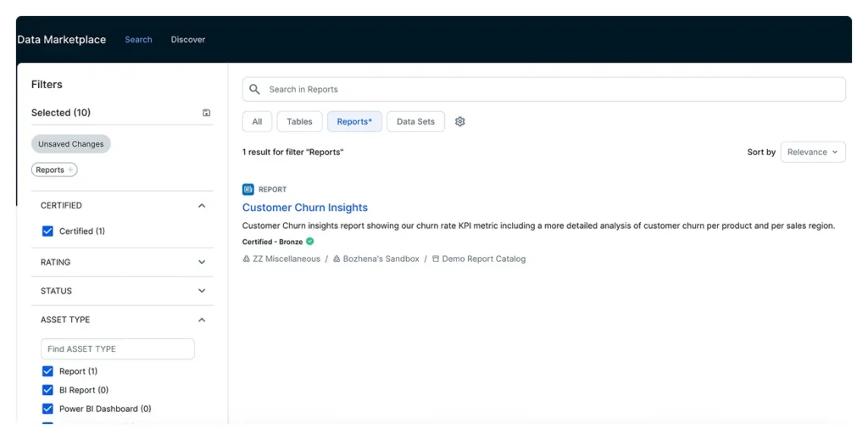
Task: Uncheck the BI Report (0) checkbox
Action: pyautogui.click(x=47, y=390)
